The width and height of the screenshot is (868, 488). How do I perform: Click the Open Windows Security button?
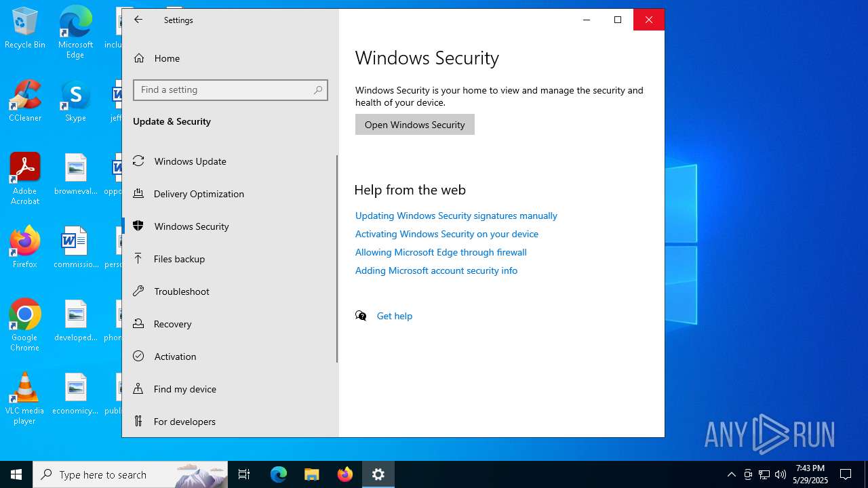pyautogui.click(x=415, y=125)
